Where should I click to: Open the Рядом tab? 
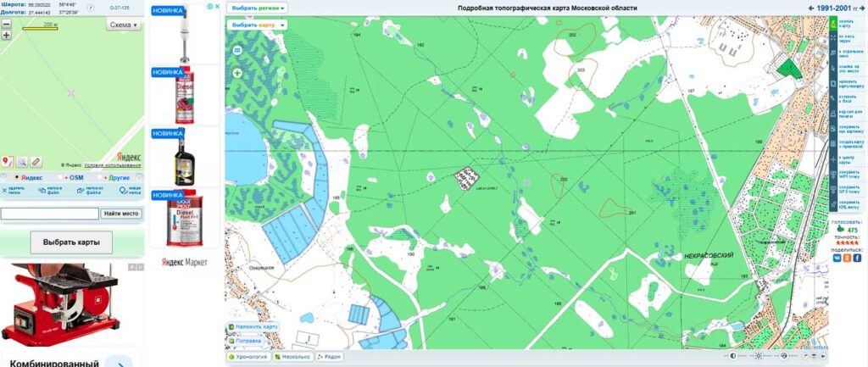tap(330, 357)
